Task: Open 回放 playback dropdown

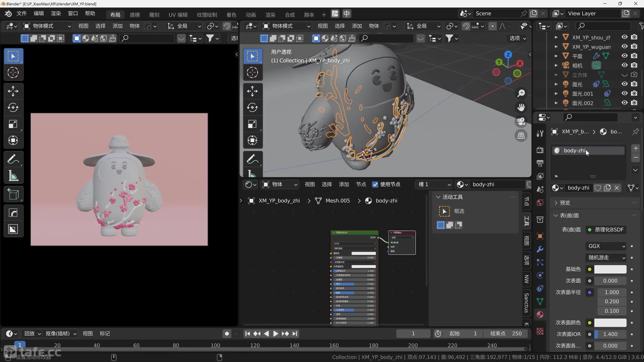Action: (x=32, y=334)
